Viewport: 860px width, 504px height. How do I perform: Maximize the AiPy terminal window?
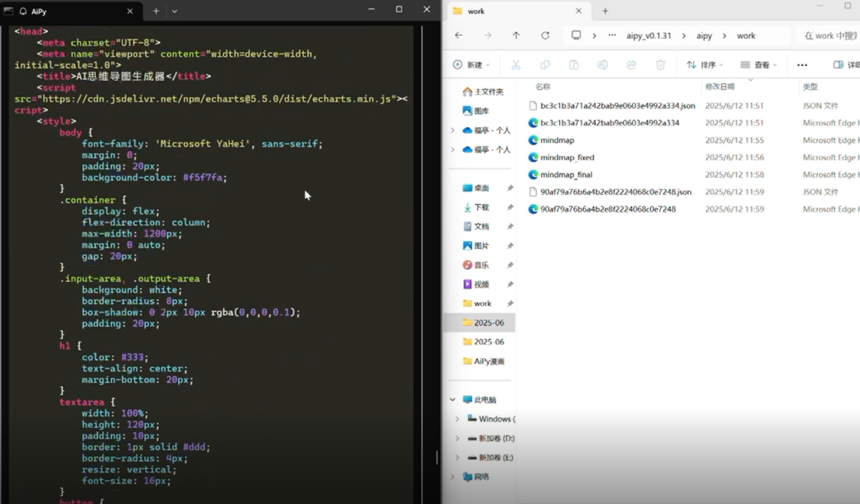pyautogui.click(x=399, y=9)
